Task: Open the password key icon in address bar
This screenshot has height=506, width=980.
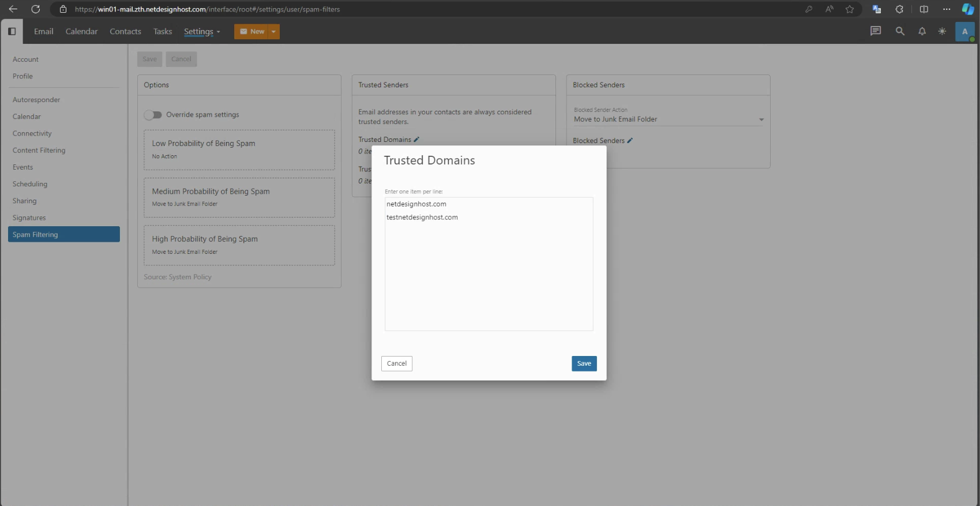Action: pyautogui.click(x=809, y=9)
